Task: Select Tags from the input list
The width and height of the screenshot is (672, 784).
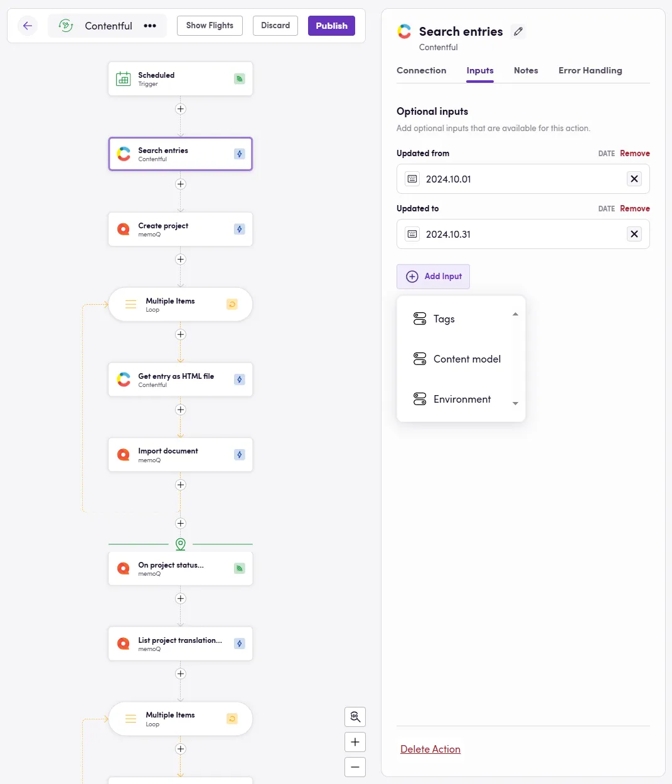Action: [x=444, y=319]
